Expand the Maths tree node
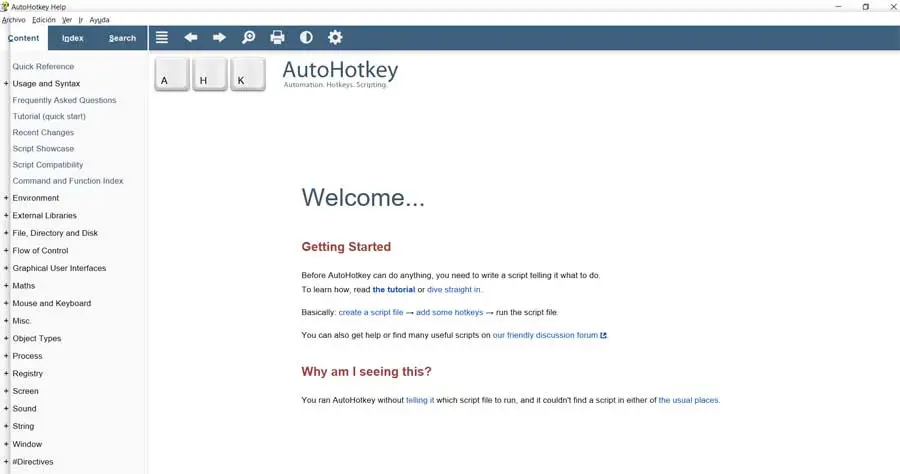 6,285
